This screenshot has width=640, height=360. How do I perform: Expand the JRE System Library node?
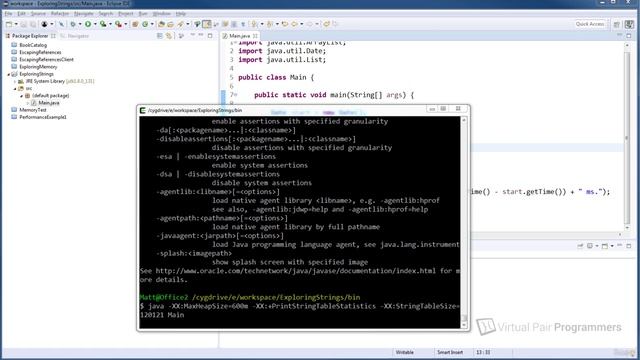(15, 81)
